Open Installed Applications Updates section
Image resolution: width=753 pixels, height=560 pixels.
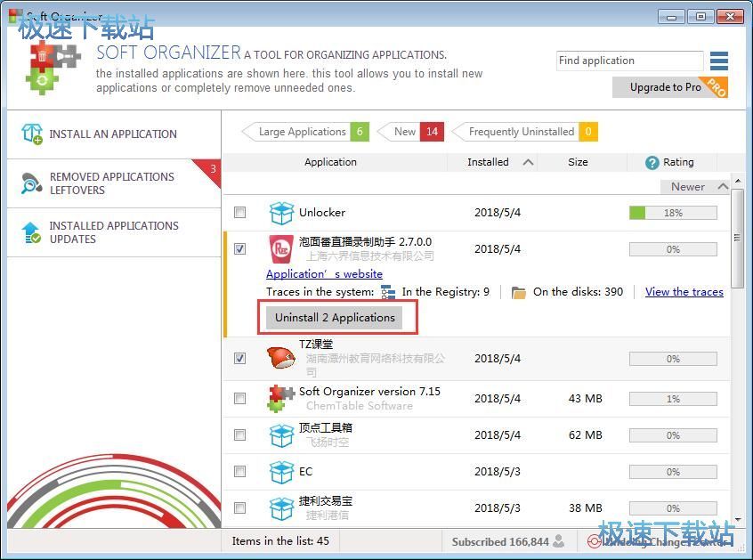114,232
